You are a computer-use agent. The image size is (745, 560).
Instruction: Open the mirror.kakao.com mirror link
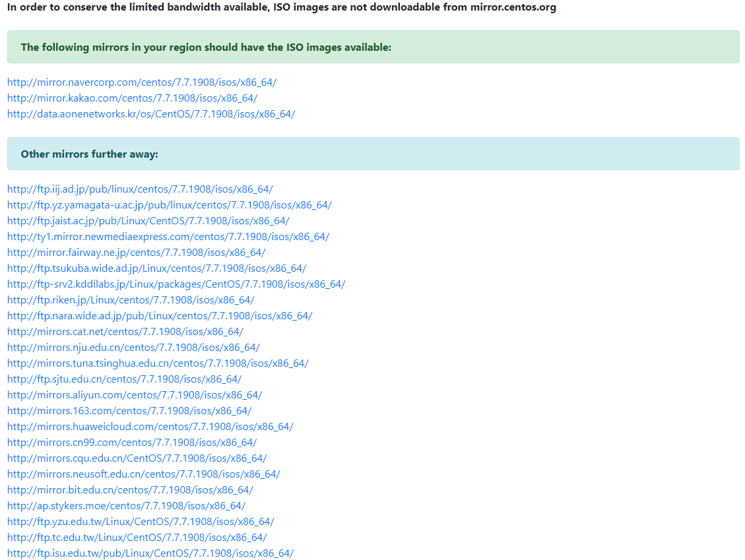pyautogui.click(x=132, y=98)
